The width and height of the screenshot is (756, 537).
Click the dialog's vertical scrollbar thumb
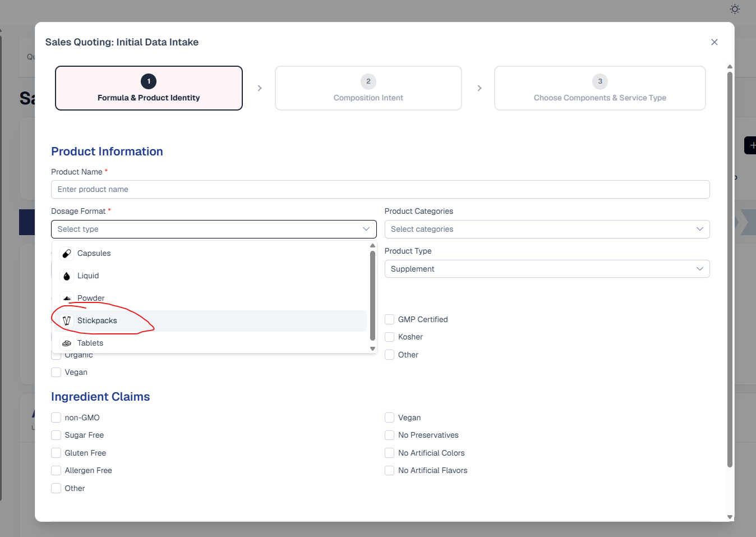(x=730, y=269)
